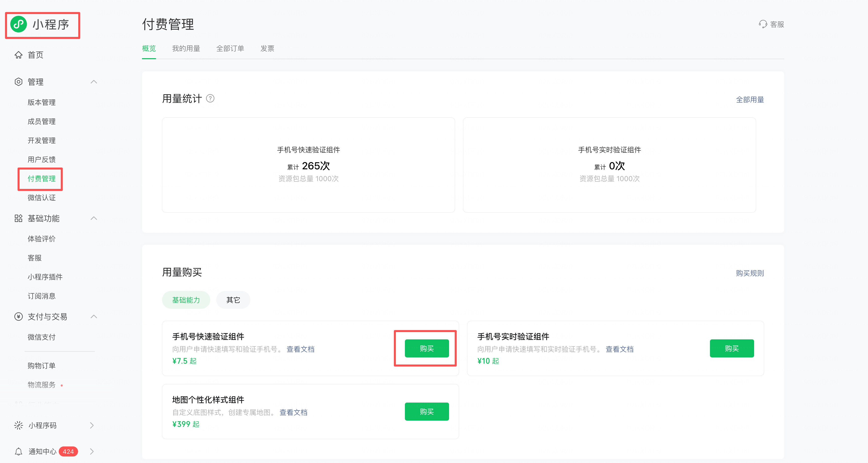Viewport: 868px width, 463px height.
Task: Click the headset 客服 icon at top right
Action: 763,24
